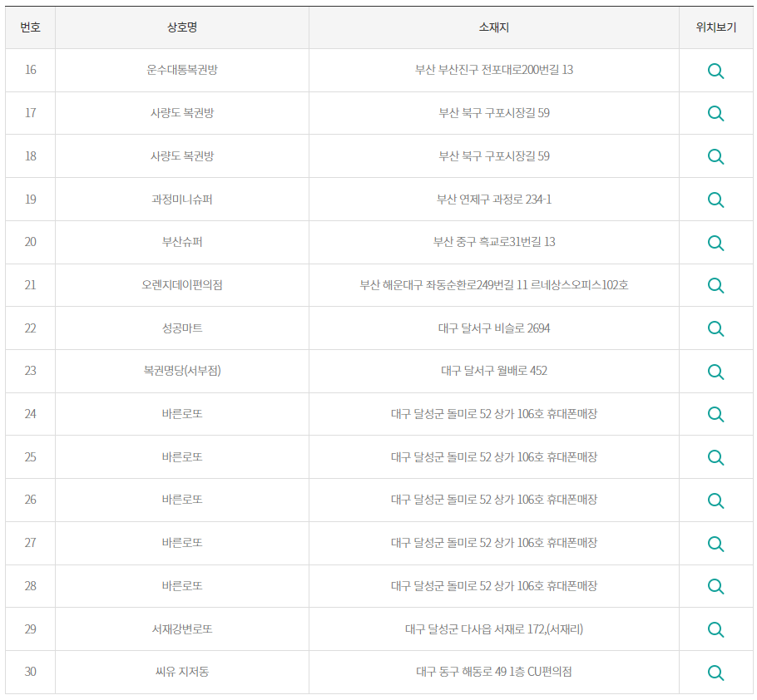Viewport: 757px width, 700px height.
Task: Click address 부산 해운대구 좌동순환로249번길 11
Action: click(494, 285)
